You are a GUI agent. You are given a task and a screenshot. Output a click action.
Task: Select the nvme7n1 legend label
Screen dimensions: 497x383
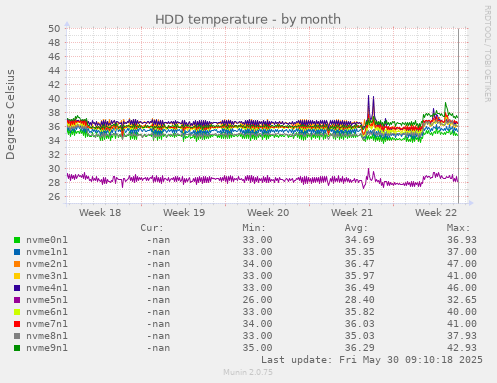47,324
